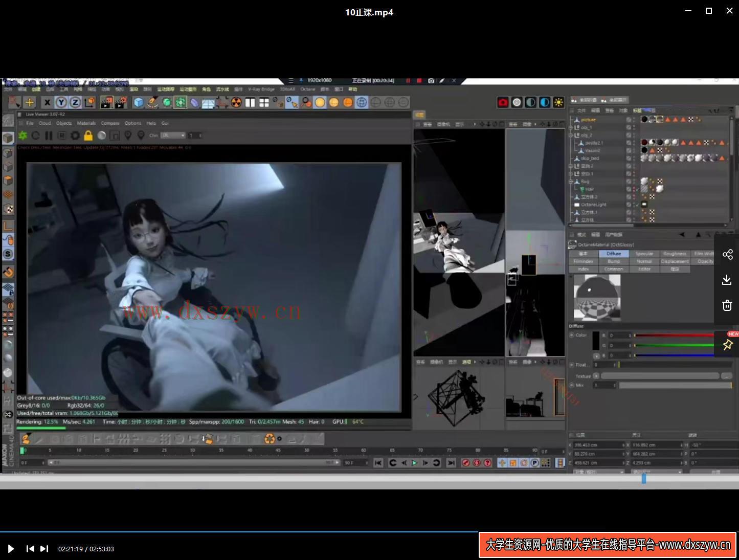
Task: Click the render view clapperboard icon
Action: click(x=106, y=102)
